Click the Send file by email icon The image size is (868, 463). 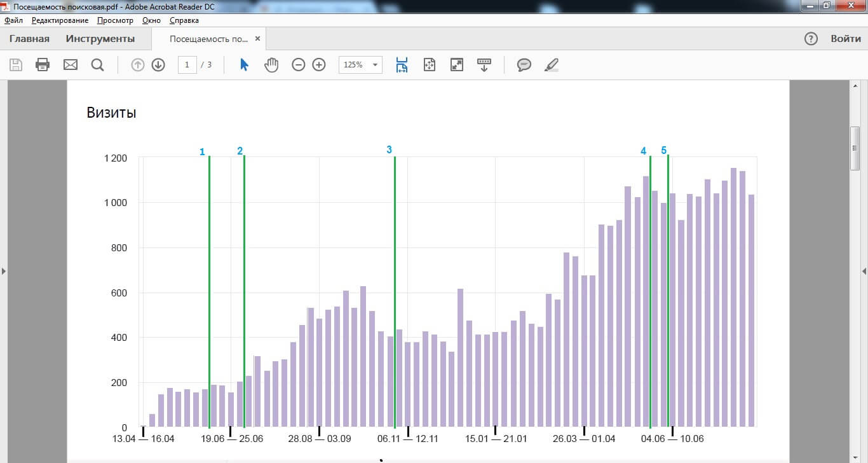(x=70, y=65)
